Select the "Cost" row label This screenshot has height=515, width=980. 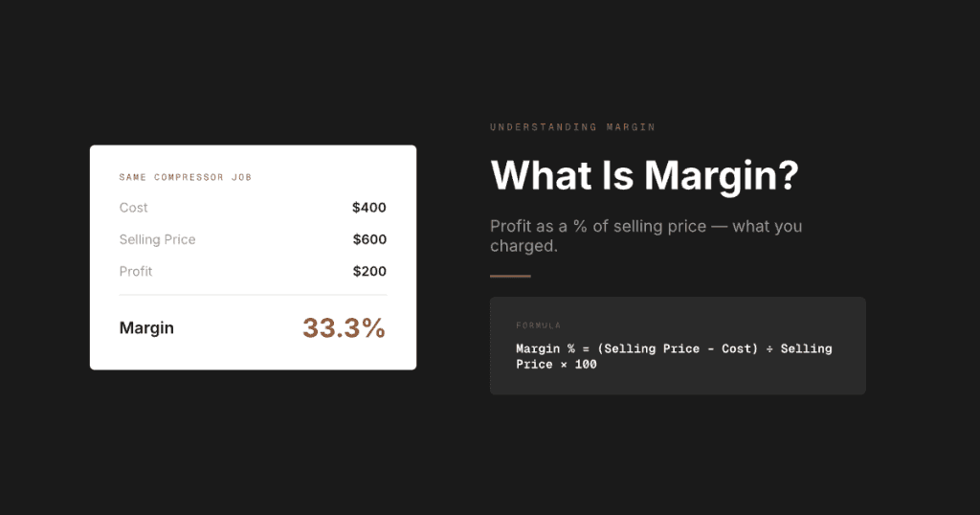click(x=133, y=208)
